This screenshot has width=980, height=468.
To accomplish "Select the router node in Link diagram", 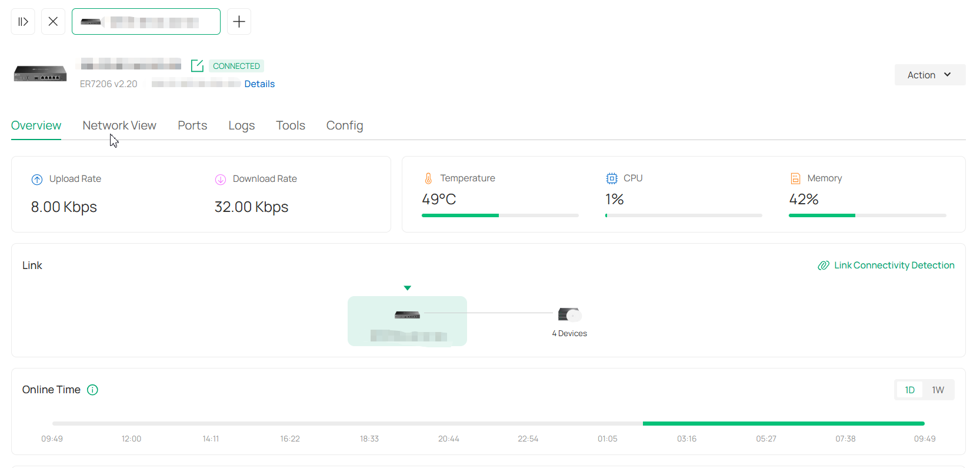I will tap(407, 321).
